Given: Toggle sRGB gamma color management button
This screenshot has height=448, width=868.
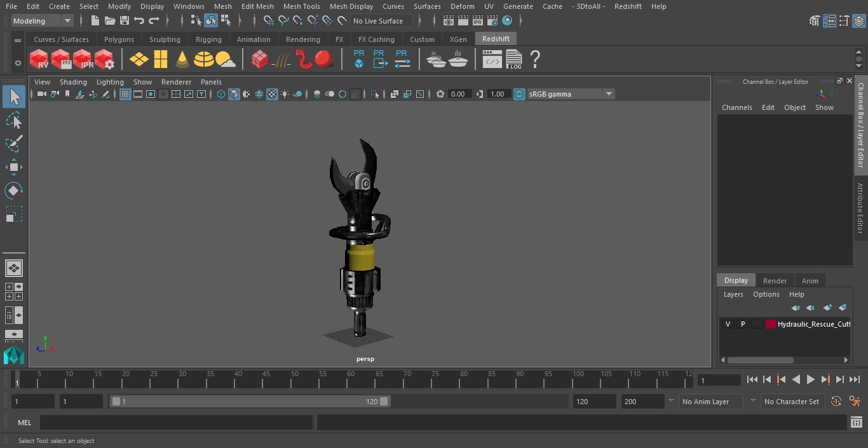Looking at the screenshot, I should [519, 94].
